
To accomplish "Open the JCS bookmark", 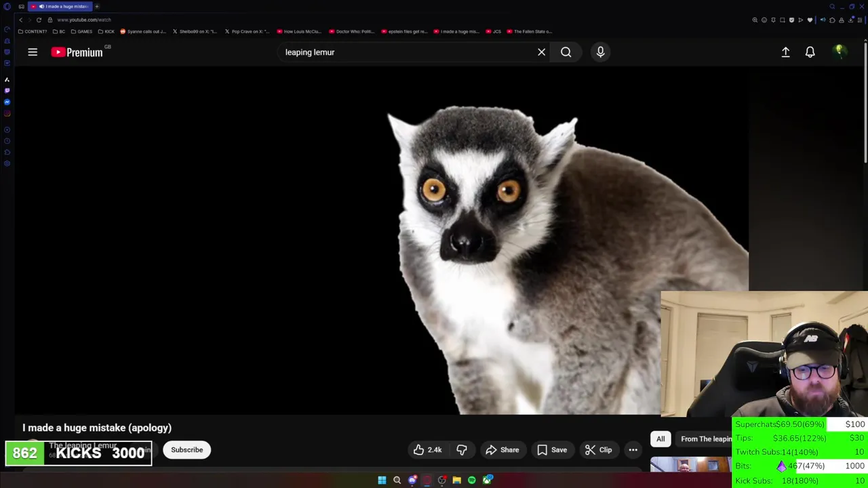I will 494,31.
